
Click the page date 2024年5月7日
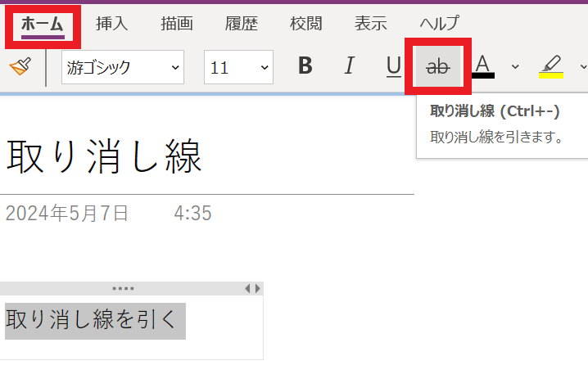(67, 214)
